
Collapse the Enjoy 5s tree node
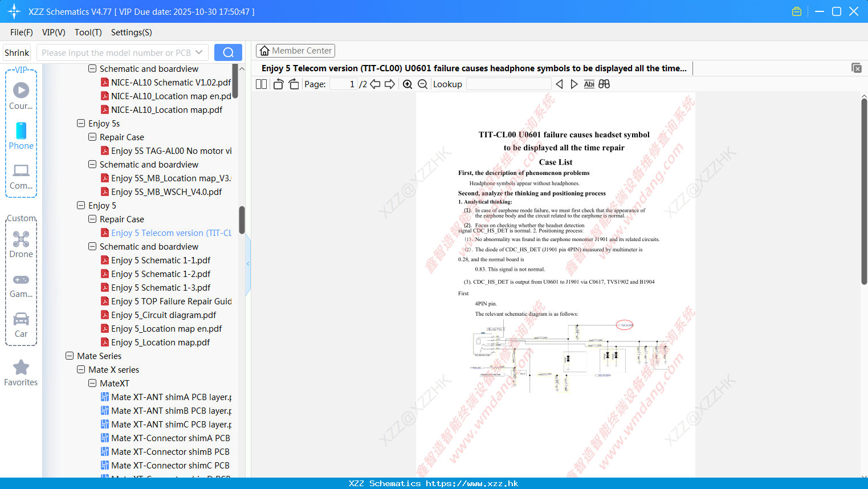tap(81, 123)
